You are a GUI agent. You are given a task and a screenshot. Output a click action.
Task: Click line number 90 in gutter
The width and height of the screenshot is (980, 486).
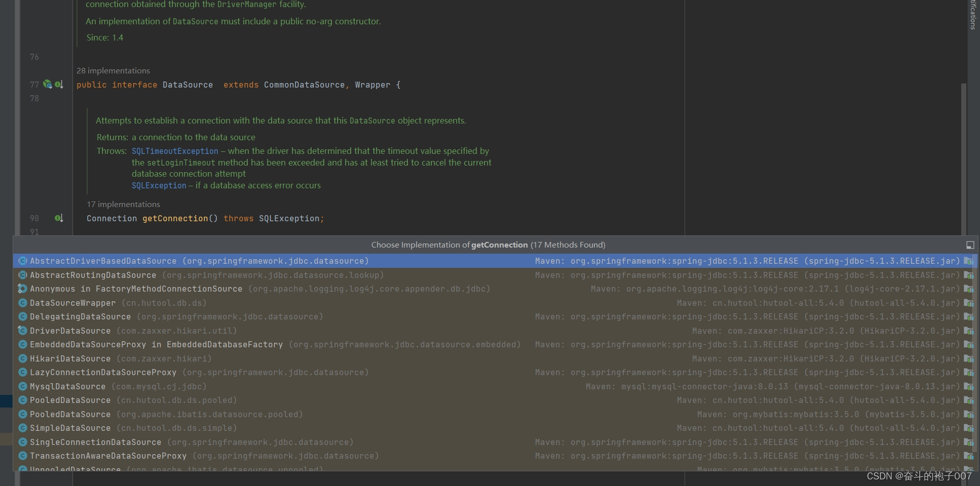pyautogui.click(x=34, y=218)
